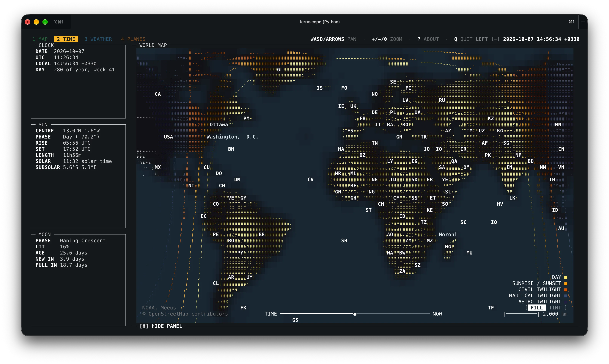
Task: Switch to the 1 MAP tab
Action: (40, 39)
